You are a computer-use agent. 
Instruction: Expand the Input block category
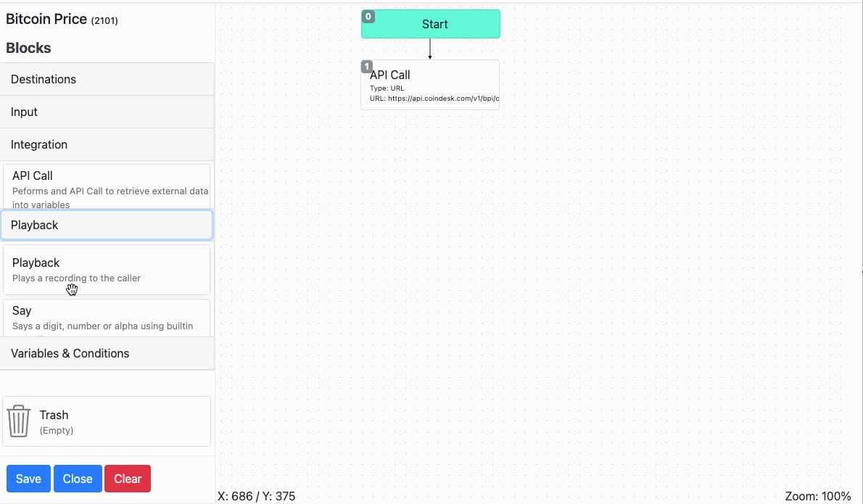pos(107,112)
